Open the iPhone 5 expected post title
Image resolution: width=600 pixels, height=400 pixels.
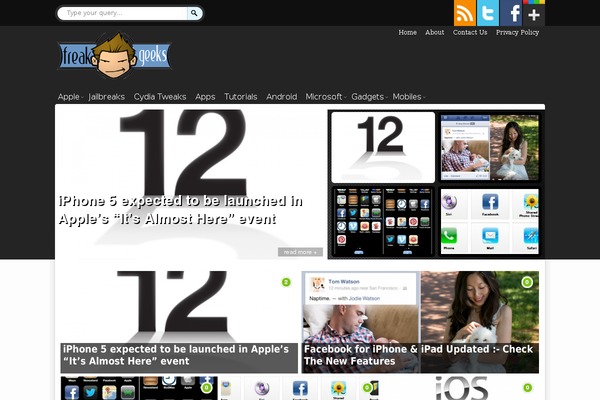pos(176,355)
